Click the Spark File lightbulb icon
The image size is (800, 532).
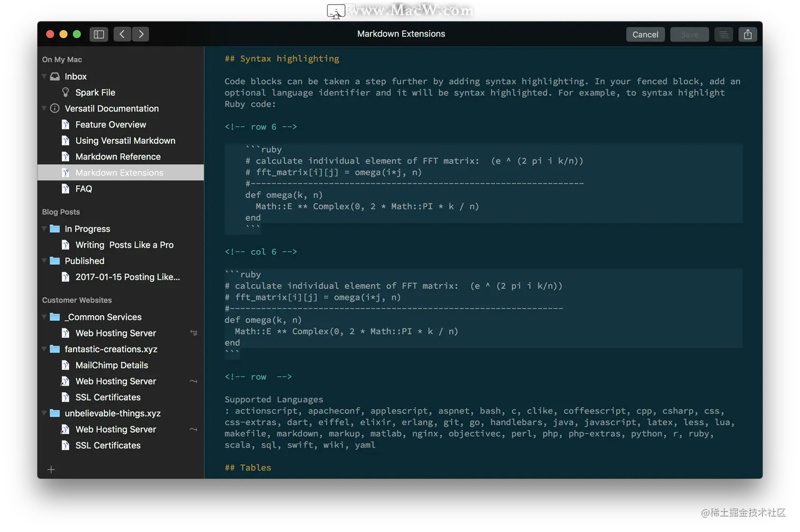(x=66, y=93)
